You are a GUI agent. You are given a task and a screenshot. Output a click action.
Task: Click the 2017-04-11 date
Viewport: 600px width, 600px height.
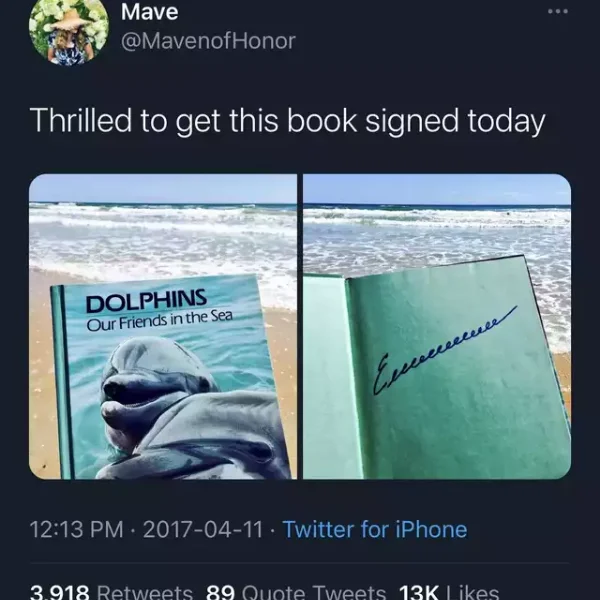click(x=203, y=530)
